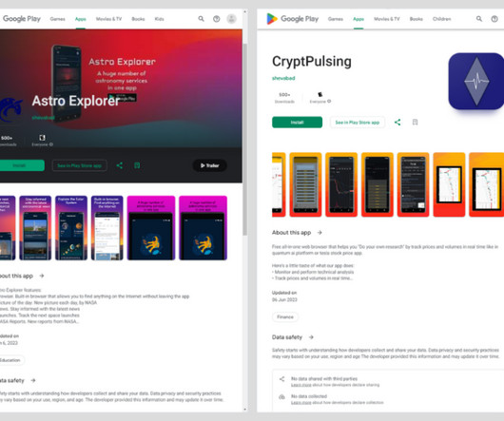Go to Google Play home via the logo in the CryptPulsing window
The width and height of the screenshot is (504, 421).
pyautogui.click(x=293, y=19)
